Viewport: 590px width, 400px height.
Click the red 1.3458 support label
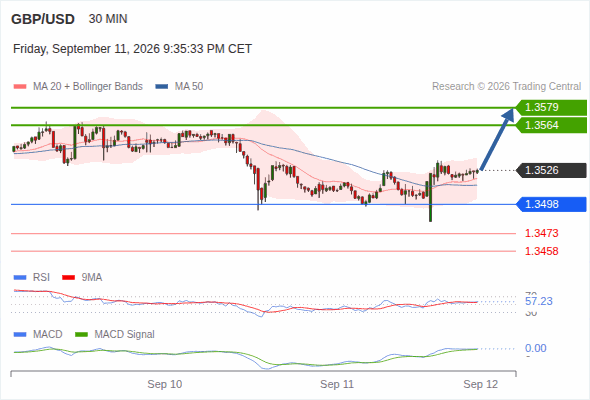[x=541, y=251]
